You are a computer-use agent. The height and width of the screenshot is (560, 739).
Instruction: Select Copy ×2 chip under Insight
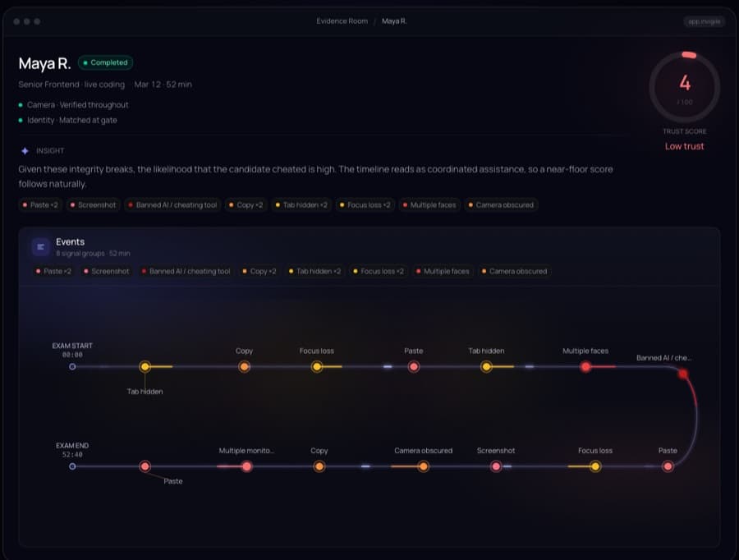[x=246, y=205]
